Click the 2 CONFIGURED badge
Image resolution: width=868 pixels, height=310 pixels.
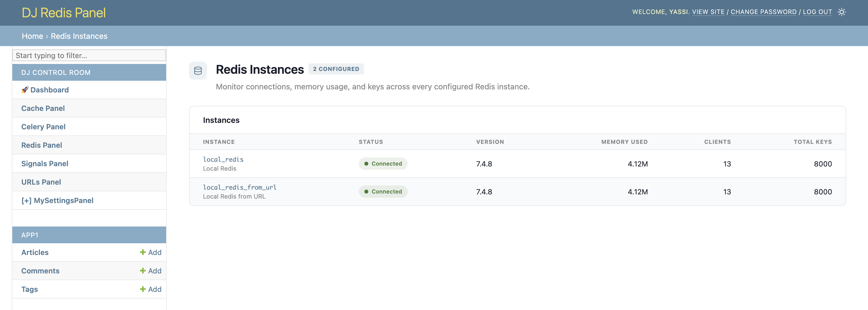(x=336, y=69)
